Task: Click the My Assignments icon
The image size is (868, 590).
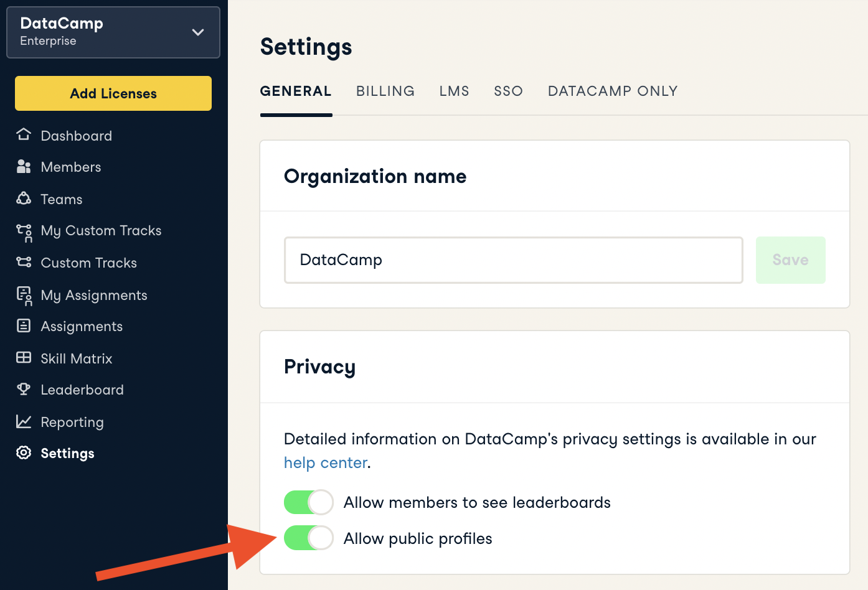Action: point(24,296)
